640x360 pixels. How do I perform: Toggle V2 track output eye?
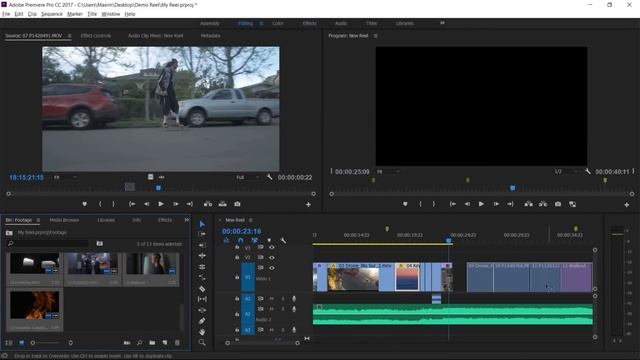(272, 258)
